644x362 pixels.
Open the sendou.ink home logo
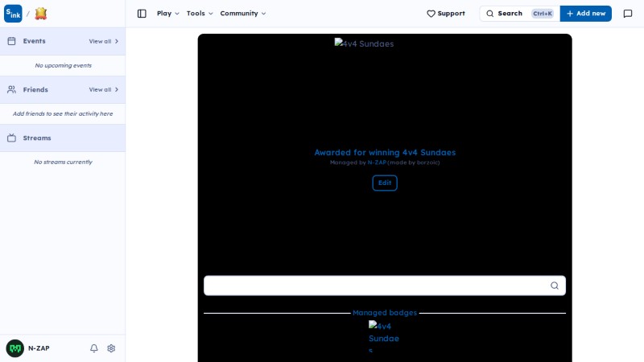tap(13, 14)
